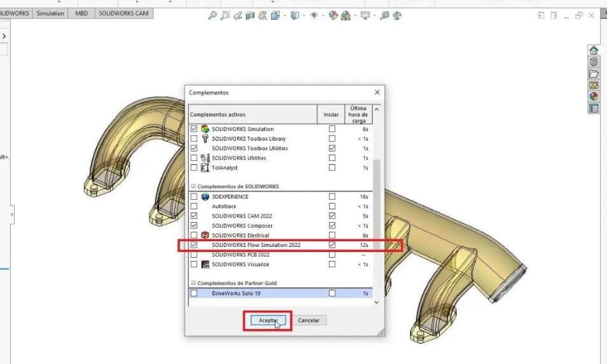Click the SOLIDWORKS Electrical row icon
This screenshot has width=607, height=364.
205,235
